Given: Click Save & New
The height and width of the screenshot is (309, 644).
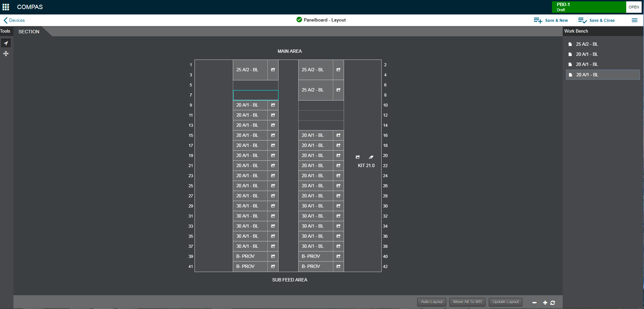Looking at the screenshot, I should click(551, 21).
